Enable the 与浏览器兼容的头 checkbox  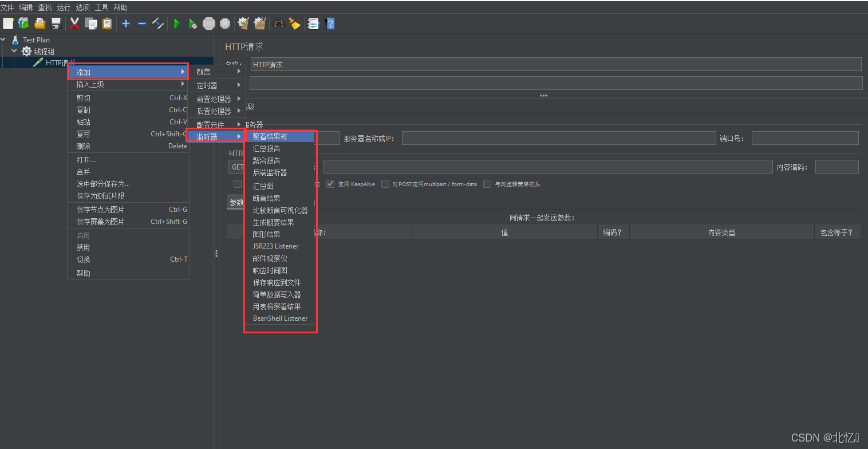[x=487, y=184]
